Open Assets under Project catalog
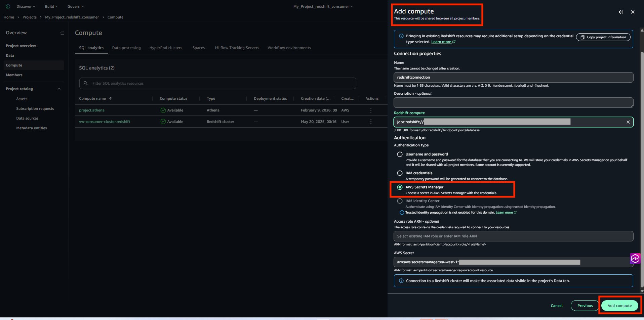 coord(22,99)
